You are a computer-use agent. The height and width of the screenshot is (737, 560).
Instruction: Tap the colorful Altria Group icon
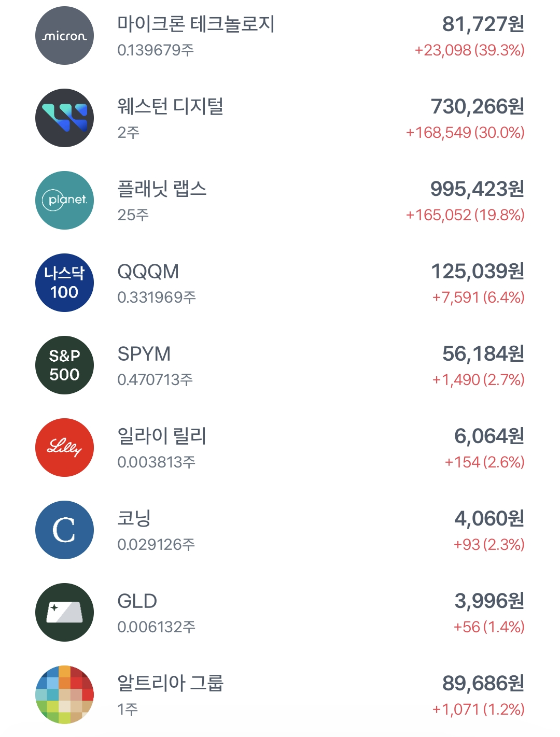coord(64,695)
